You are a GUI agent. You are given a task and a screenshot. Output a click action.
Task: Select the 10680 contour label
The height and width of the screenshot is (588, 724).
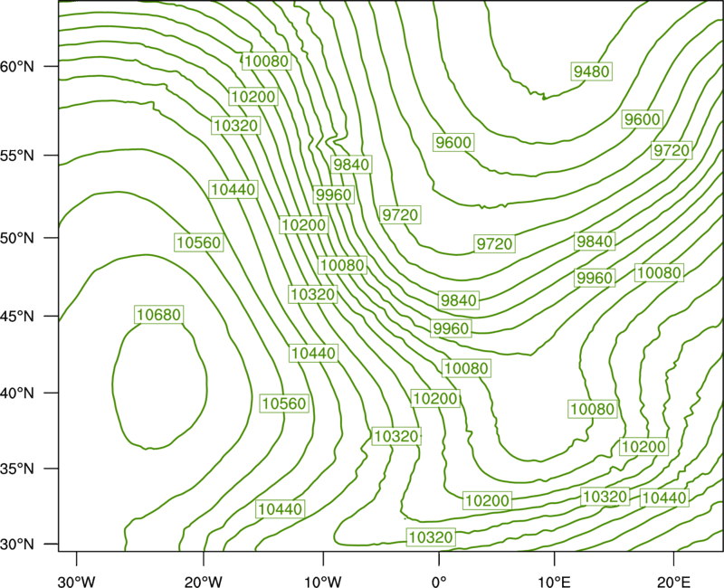pyautogui.click(x=159, y=314)
